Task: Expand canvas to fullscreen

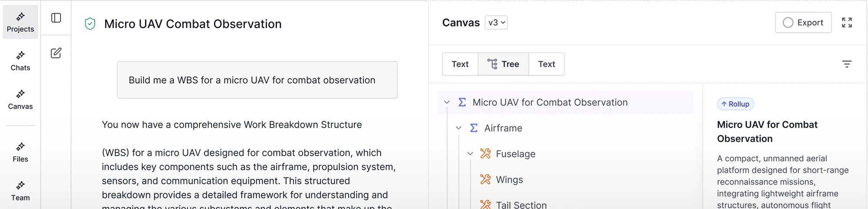Action: pos(846,23)
